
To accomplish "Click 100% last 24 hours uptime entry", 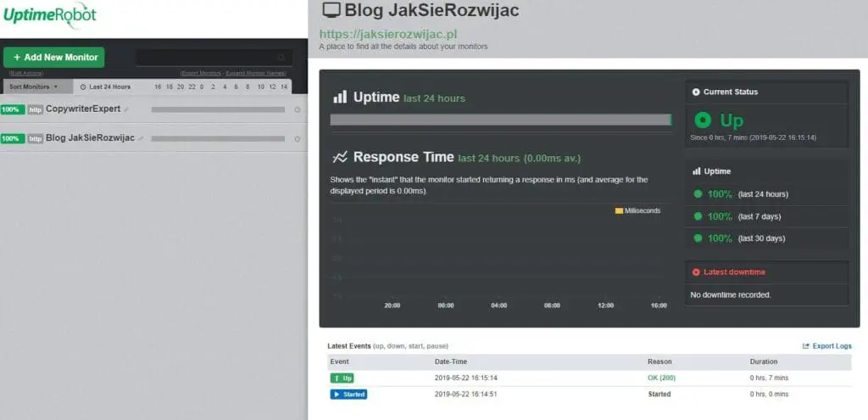I will click(x=739, y=194).
